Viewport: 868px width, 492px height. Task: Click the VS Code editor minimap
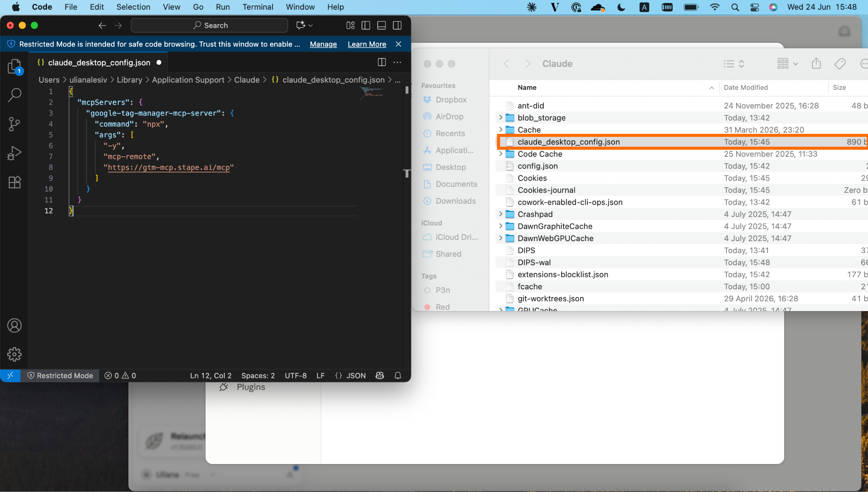click(x=372, y=94)
